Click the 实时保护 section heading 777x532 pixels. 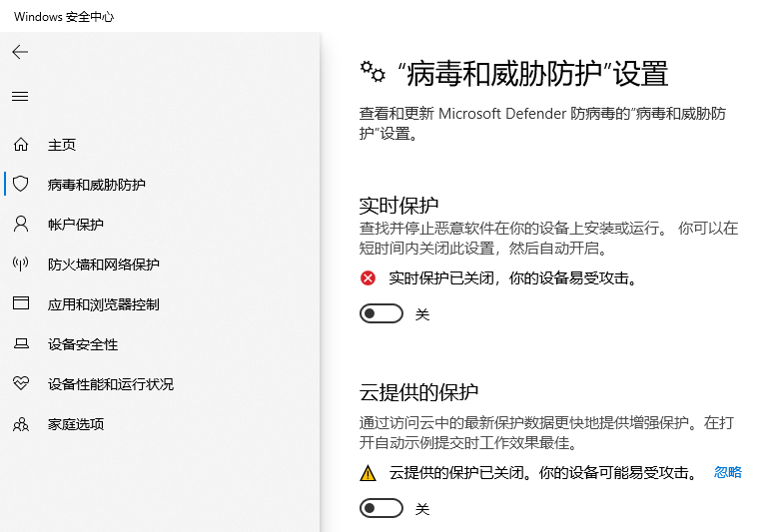(398, 205)
